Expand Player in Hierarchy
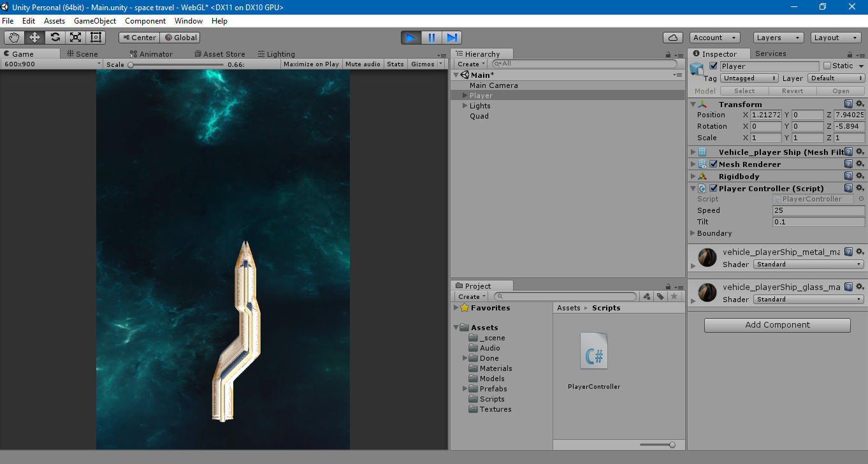The image size is (868, 464). [465, 96]
